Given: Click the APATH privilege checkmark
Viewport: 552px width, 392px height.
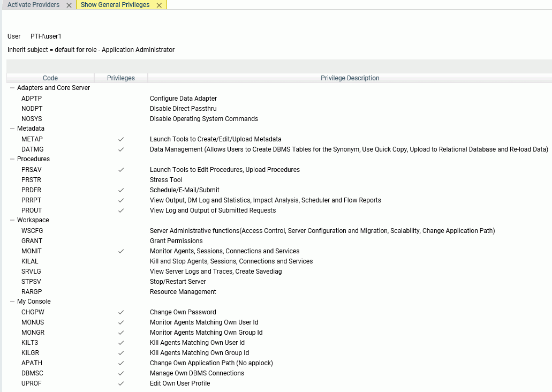Looking at the screenshot, I should pyautogui.click(x=121, y=363).
